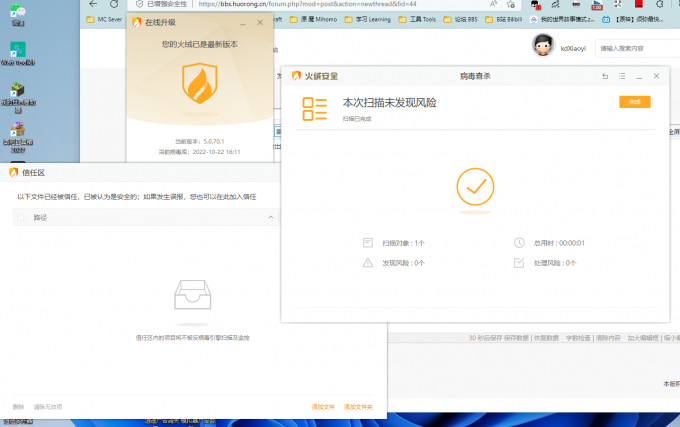
Task: Click the return icon in the scan window title bar
Action: [605, 76]
